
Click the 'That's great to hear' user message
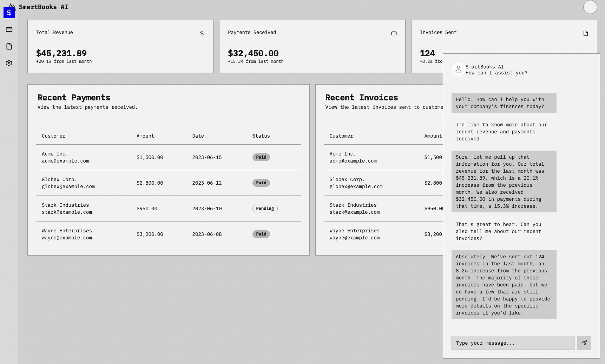coord(504,231)
